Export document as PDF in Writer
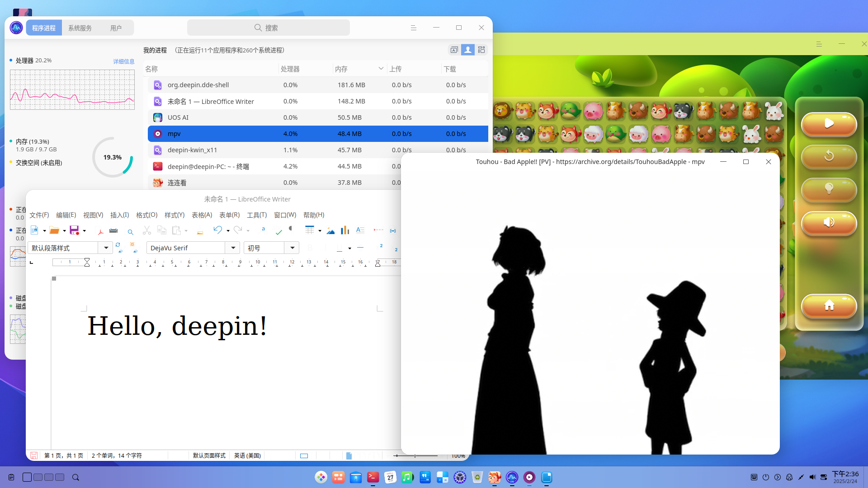 [x=100, y=231]
